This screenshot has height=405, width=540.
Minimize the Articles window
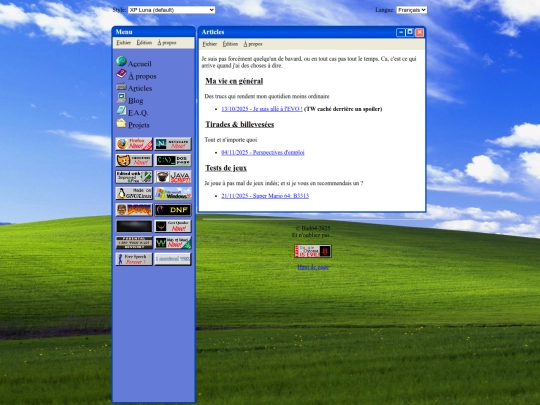coord(401,32)
